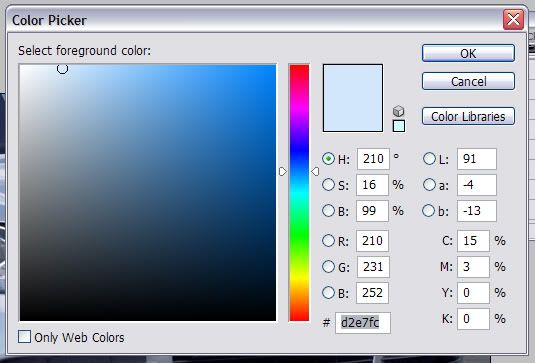Click the a value field showing -4
This screenshot has width=535, height=363.
click(x=477, y=185)
